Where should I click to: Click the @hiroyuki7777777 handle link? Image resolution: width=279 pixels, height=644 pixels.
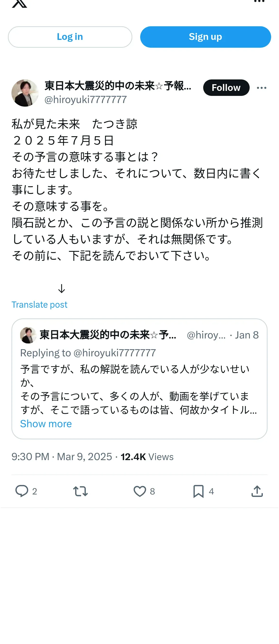86,100
